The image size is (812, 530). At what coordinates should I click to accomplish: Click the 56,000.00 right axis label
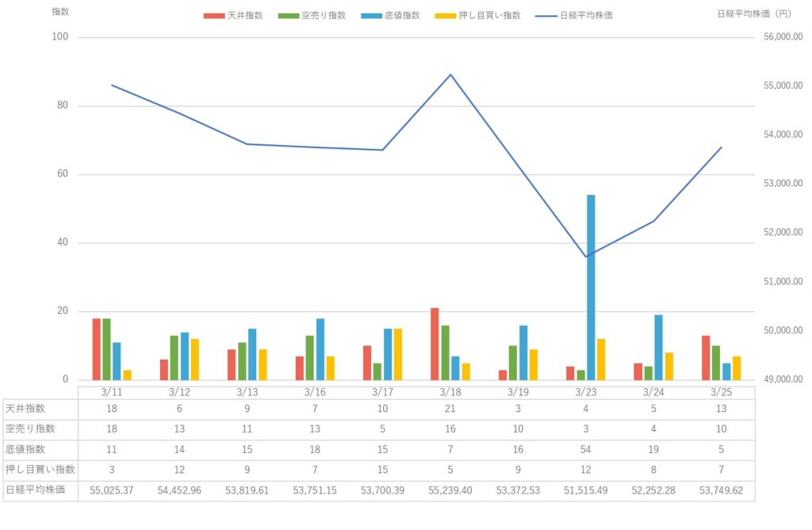pos(779,37)
